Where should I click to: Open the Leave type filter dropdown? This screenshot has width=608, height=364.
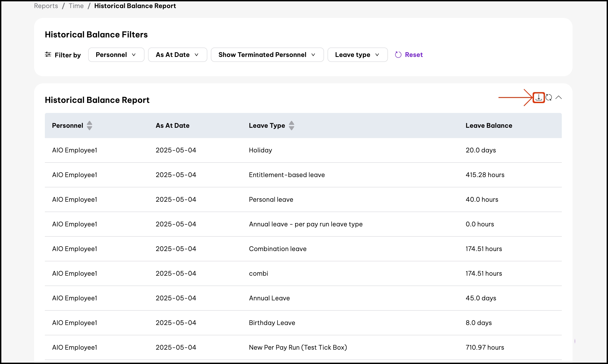(357, 55)
